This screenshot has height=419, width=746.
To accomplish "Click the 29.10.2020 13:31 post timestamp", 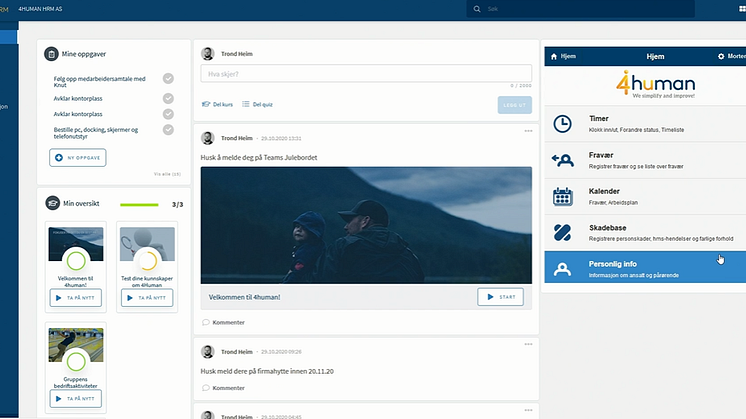I will click(x=281, y=138).
